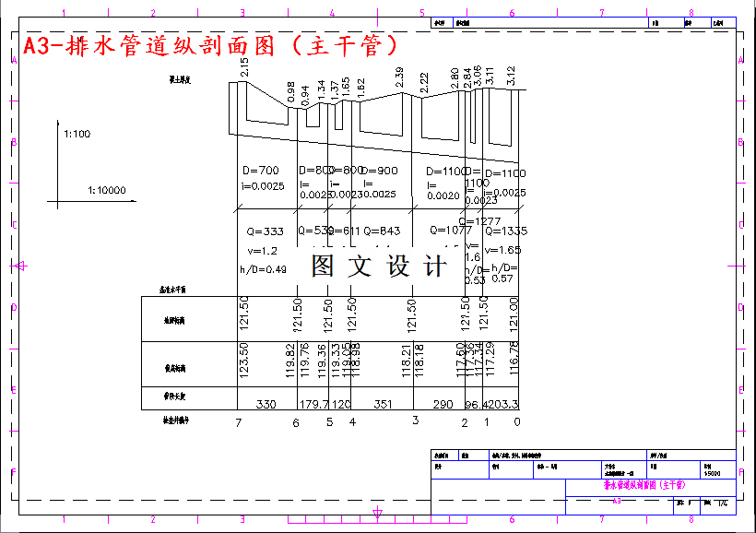Click the '117.29' invert elevation value
This screenshot has width=756, height=533.
pos(490,360)
